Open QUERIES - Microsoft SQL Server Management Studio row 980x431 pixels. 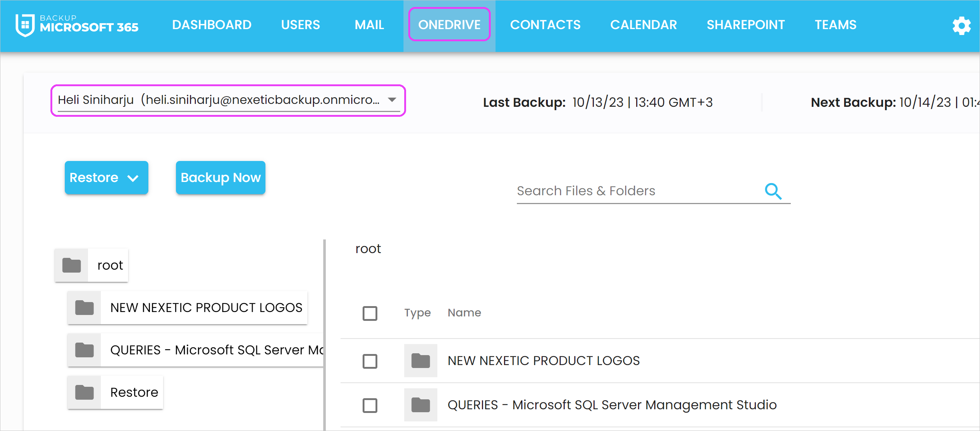pos(612,404)
